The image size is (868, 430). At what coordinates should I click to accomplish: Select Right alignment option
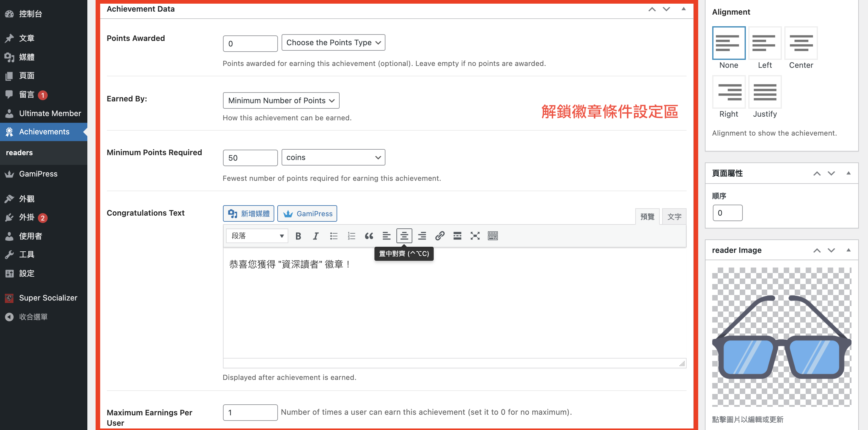[729, 92]
